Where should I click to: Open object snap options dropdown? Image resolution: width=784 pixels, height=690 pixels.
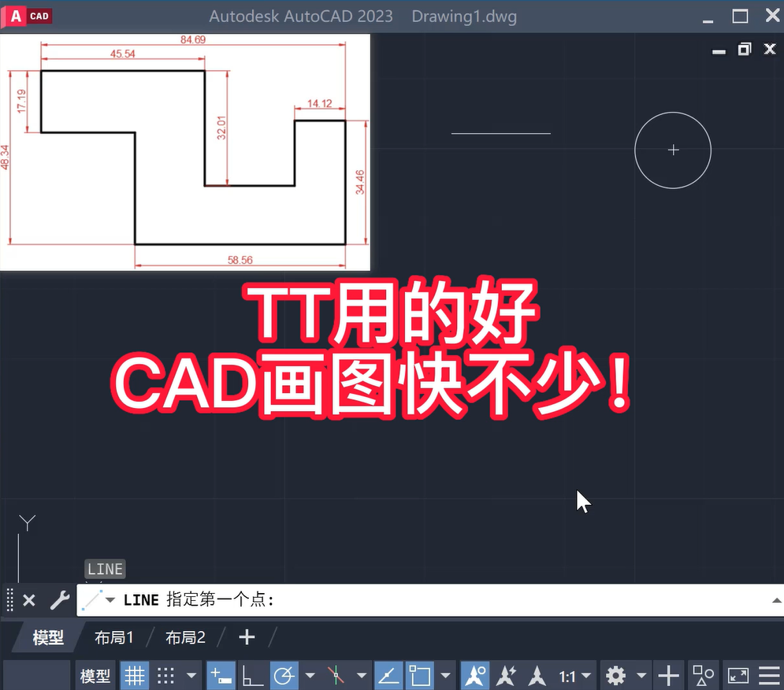[x=445, y=676]
